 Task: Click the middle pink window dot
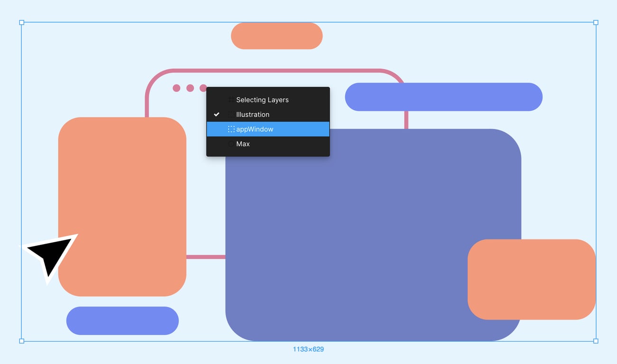190,88
